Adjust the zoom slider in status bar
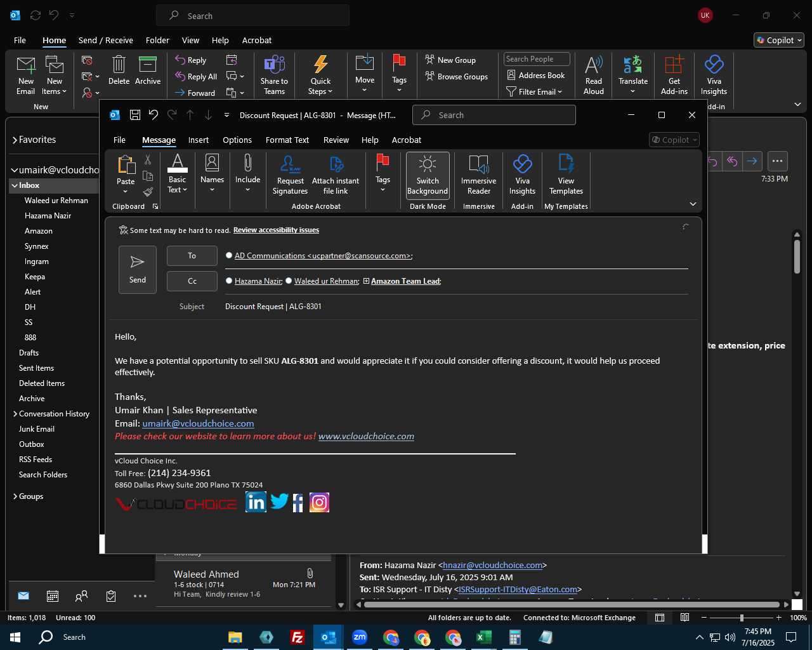Image resolution: width=812 pixels, height=650 pixels. (742, 618)
